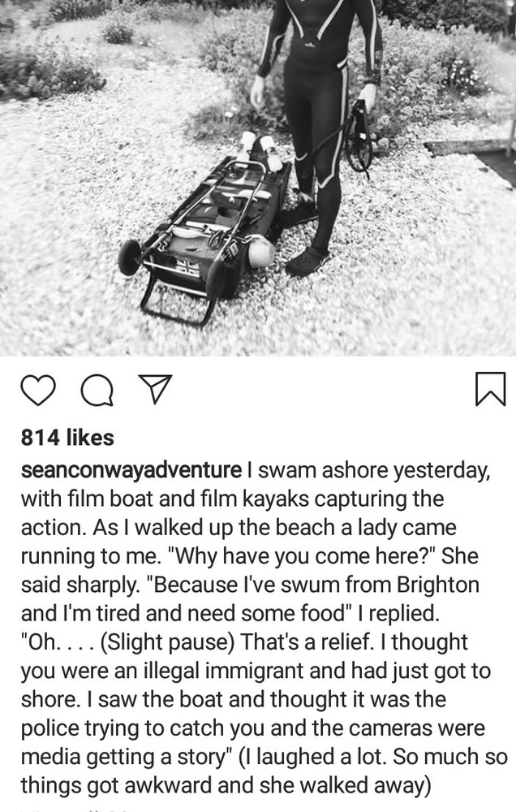
Task: Tap the swimmer's shoe on the gravel
Action: (x=307, y=262)
